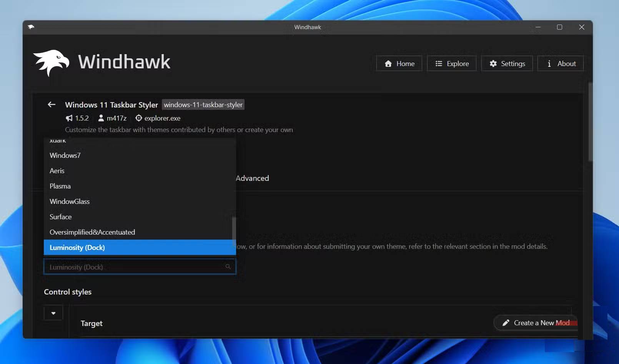
Task: Open the Explore mods page
Action: (452, 64)
